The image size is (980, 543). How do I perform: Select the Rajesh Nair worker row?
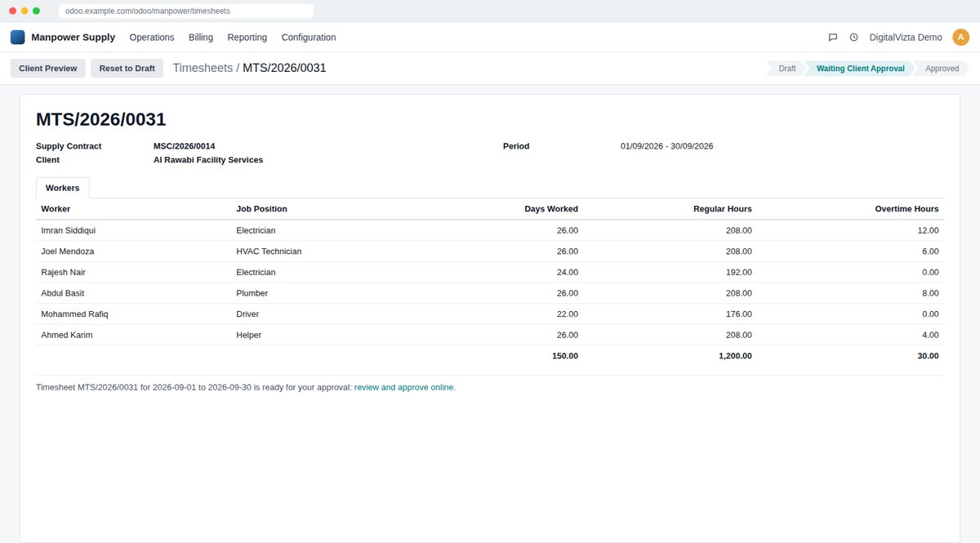490,272
